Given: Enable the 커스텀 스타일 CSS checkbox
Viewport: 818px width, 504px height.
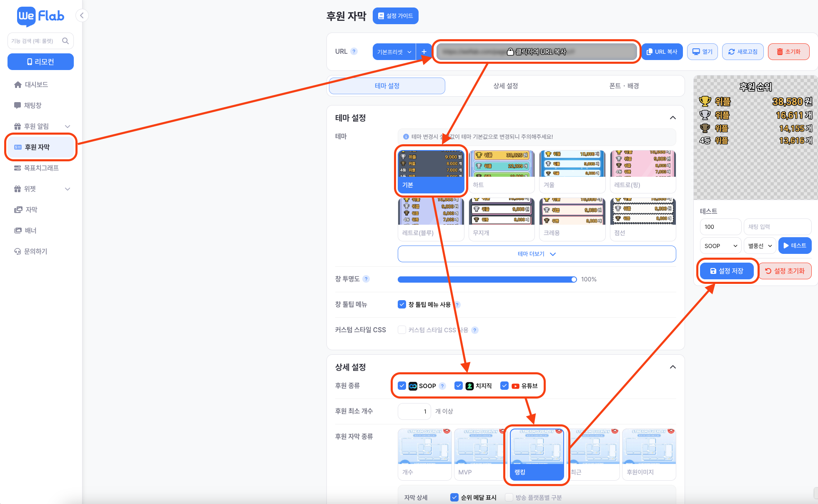Looking at the screenshot, I should pos(402,330).
